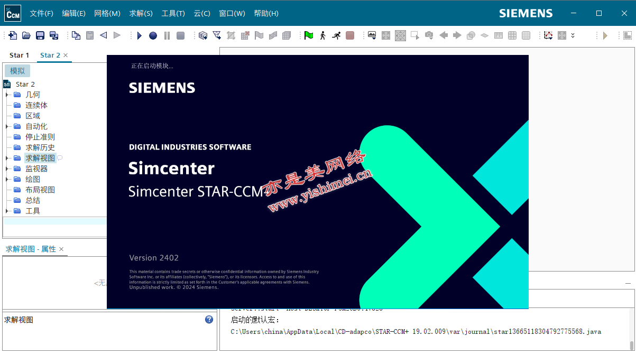The image size is (636, 364).
Task: Click the blue play macro triangle
Action: (140, 35)
